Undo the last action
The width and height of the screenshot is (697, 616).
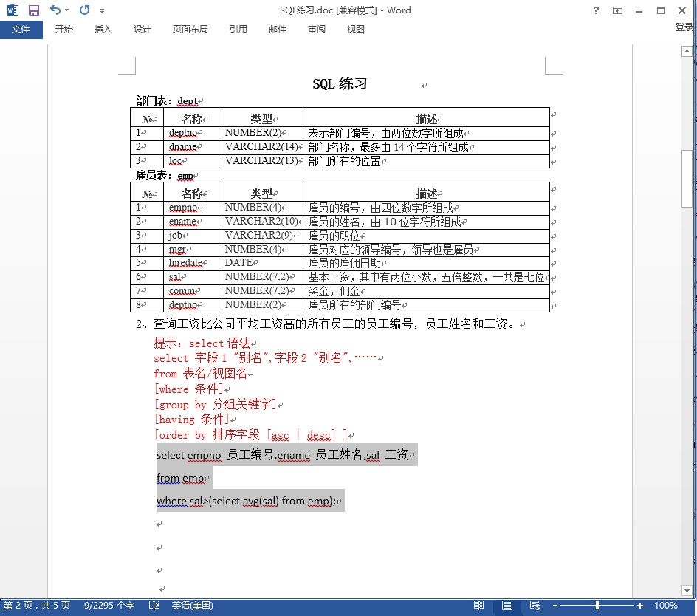[x=55, y=10]
